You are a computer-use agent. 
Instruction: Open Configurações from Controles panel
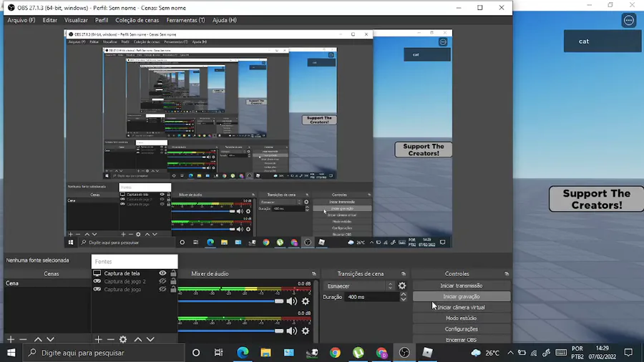[x=462, y=329]
